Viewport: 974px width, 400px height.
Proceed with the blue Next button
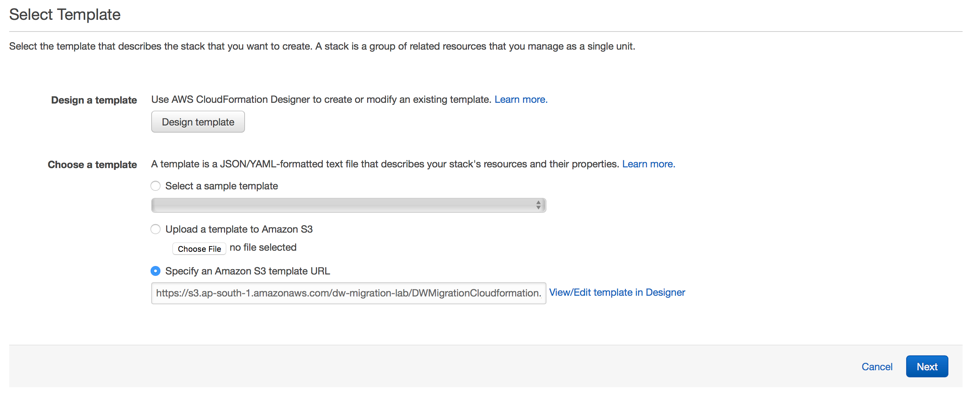(x=927, y=367)
